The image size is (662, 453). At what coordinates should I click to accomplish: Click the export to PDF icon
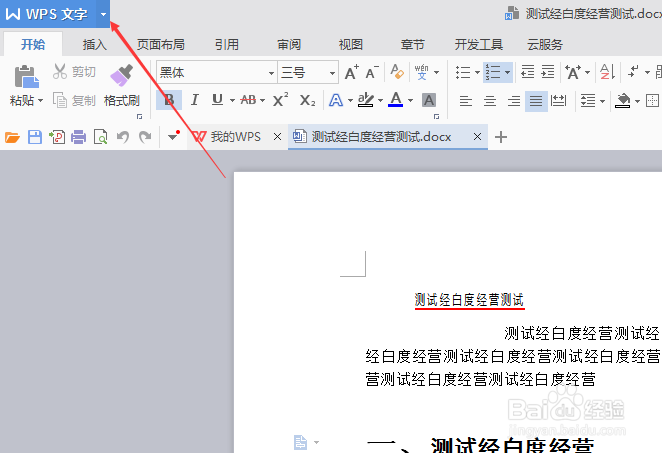point(57,137)
